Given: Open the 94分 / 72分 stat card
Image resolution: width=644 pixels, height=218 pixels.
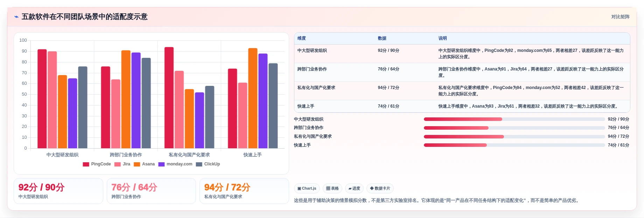Looking at the screenshot, I should point(244,191).
